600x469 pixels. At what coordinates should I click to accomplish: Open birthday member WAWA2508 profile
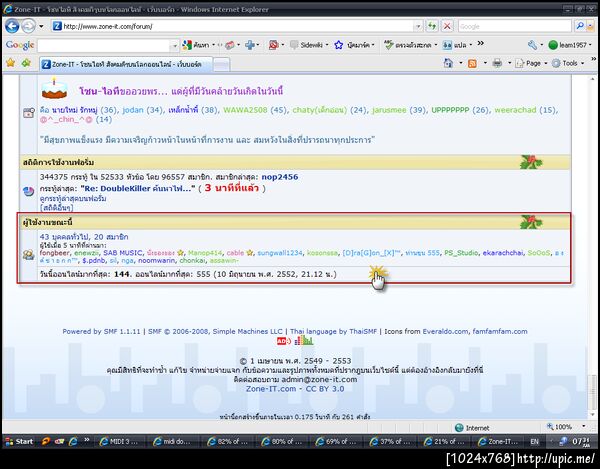[x=245, y=110]
